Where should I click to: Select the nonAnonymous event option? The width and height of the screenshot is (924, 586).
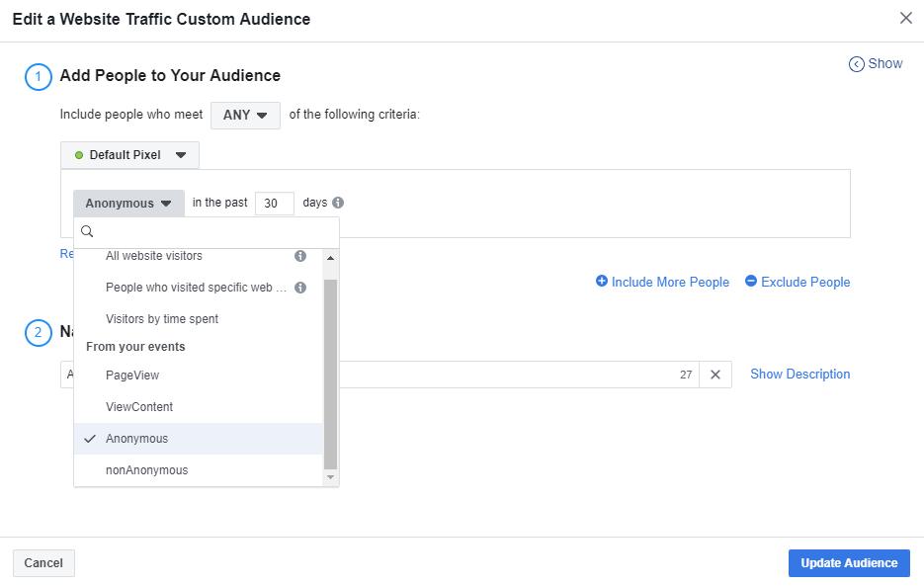pyautogui.click(x=146, y=470)
